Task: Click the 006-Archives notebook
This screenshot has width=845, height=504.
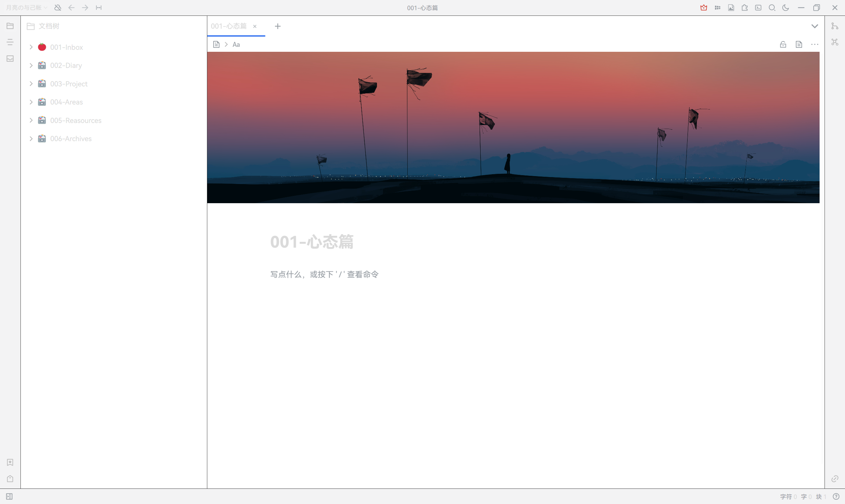Action: click(71, 139)
